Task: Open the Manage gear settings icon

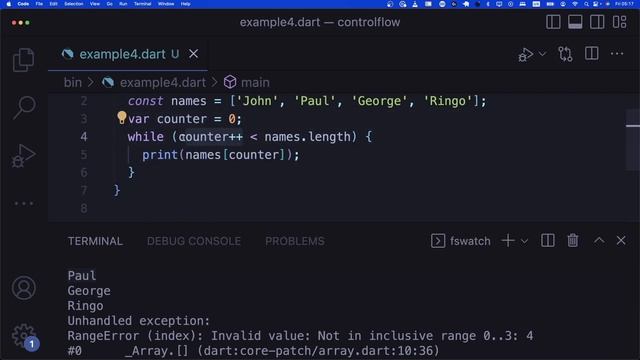Action: click(24, 336)
